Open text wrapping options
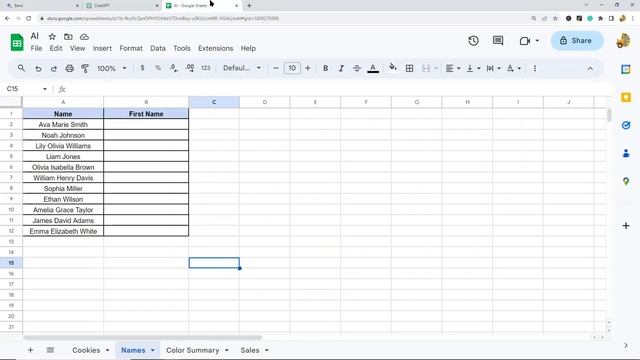 493,68
